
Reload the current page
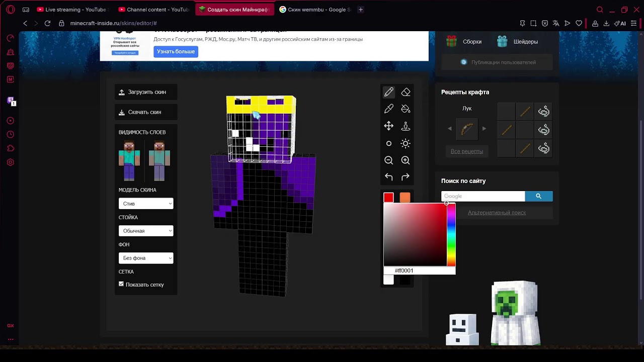click(47, 23)
